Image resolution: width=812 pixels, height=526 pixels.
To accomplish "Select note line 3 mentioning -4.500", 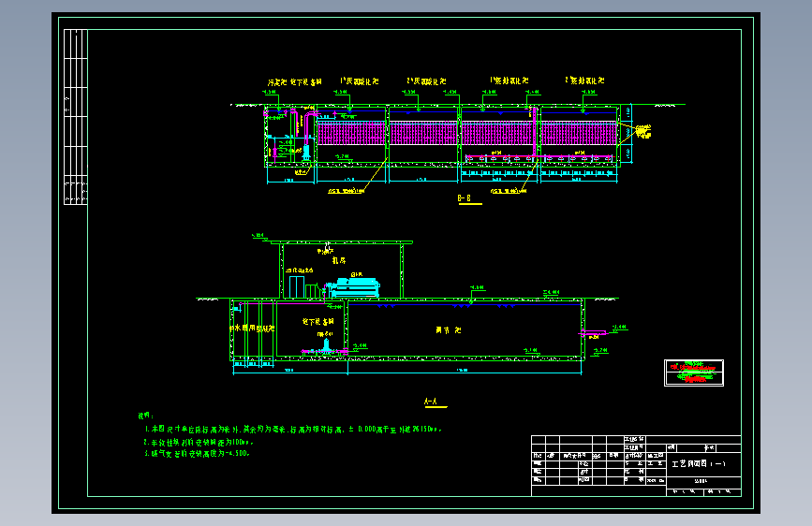I will pos(198,454).
